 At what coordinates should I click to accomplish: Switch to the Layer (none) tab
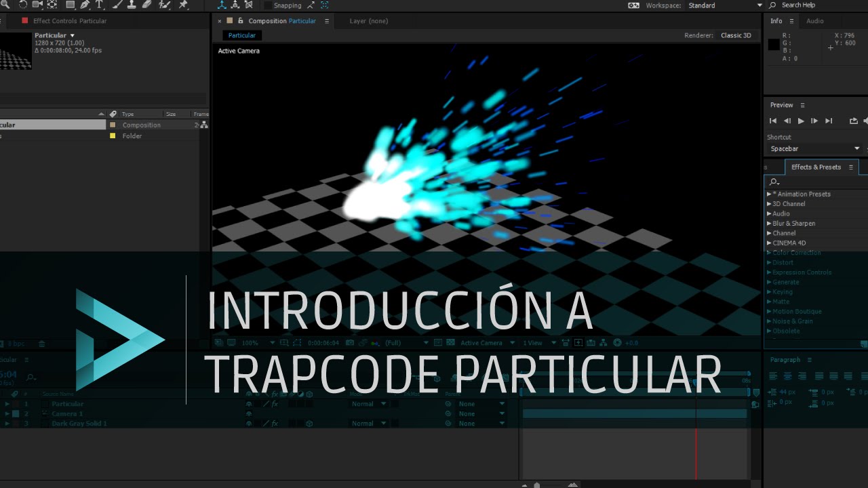(369, 21)
